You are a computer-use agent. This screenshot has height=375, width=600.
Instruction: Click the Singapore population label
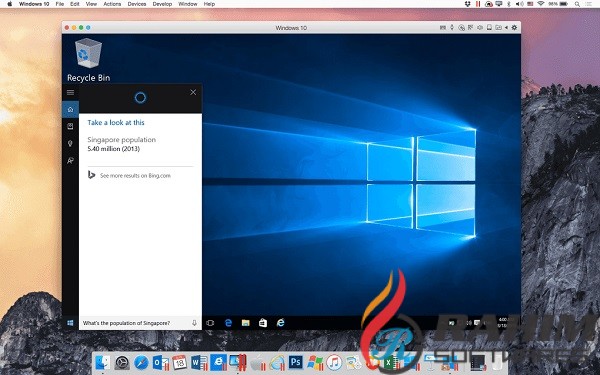pyautogui.click(x=122, y=140)
